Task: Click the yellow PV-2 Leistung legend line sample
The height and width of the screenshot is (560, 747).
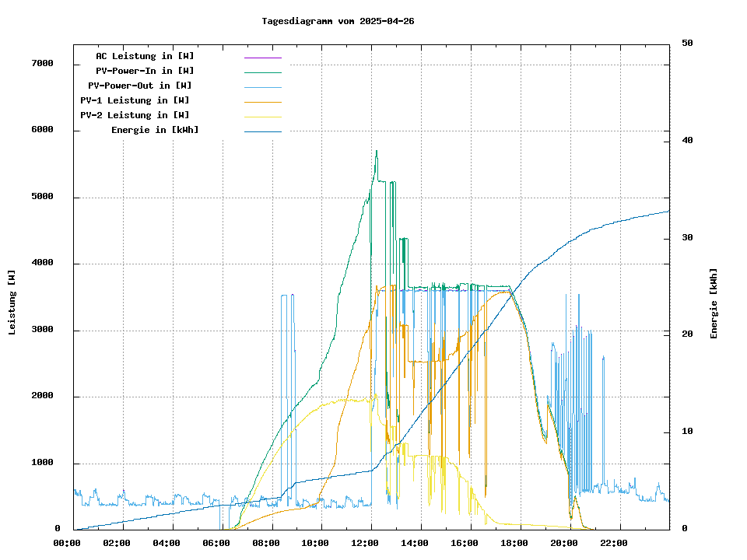Action: point(262,117)
